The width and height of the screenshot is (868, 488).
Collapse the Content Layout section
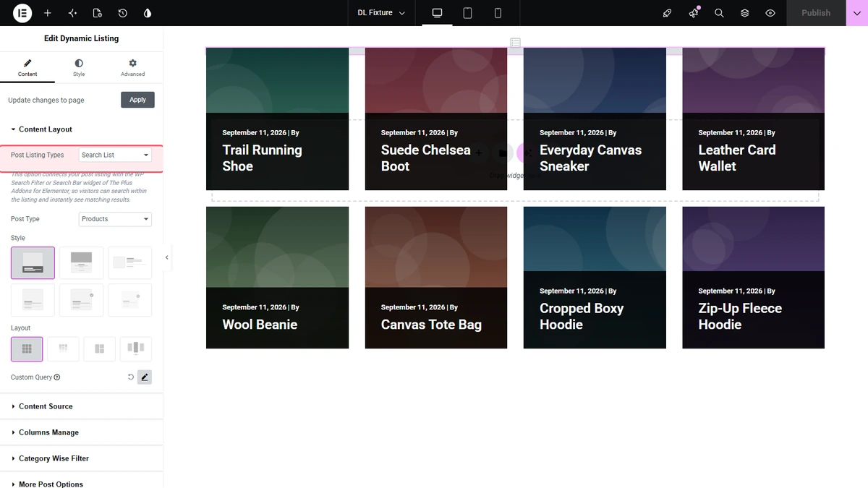(82, 129)
